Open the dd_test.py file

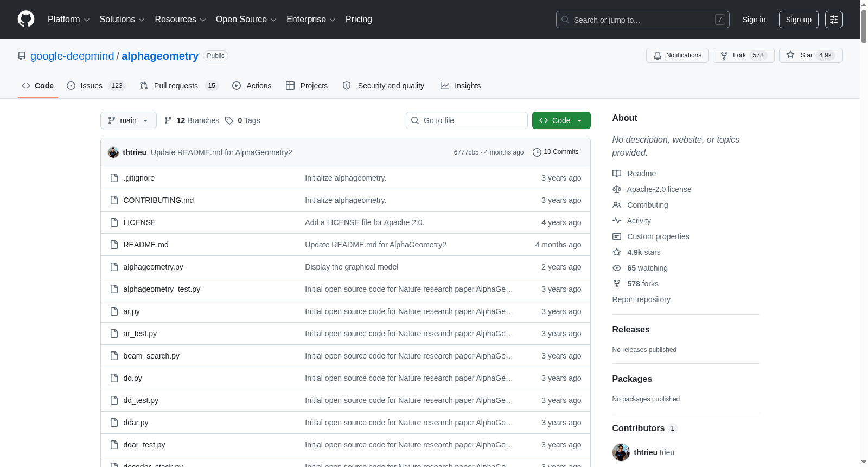[x=141, y=400]
